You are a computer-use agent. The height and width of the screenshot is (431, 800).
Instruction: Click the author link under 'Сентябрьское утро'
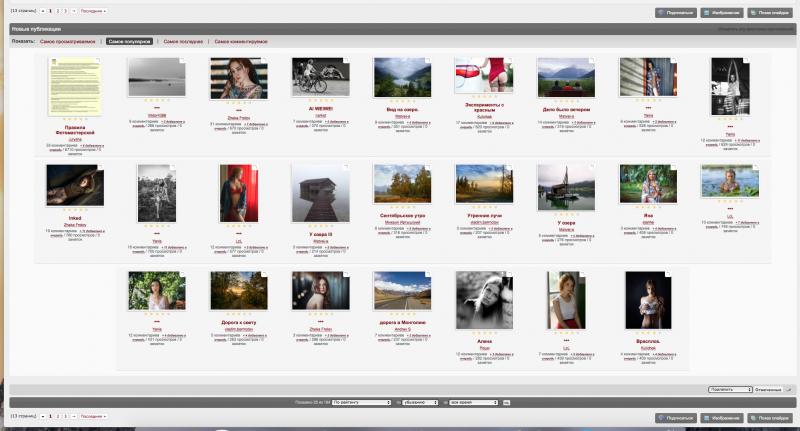pos(403,222)
